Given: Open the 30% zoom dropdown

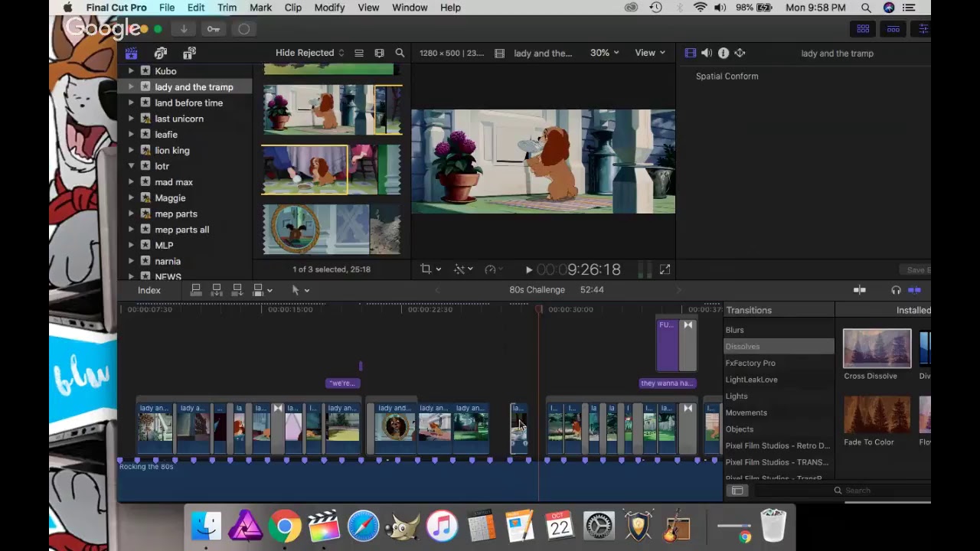Looking at the screenshot, I should point(604,53).
